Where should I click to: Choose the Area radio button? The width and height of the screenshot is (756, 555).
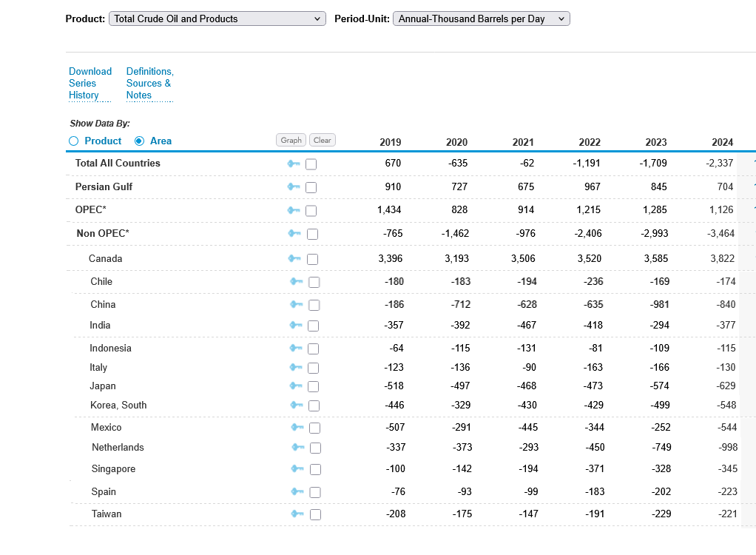coord(139,141)
